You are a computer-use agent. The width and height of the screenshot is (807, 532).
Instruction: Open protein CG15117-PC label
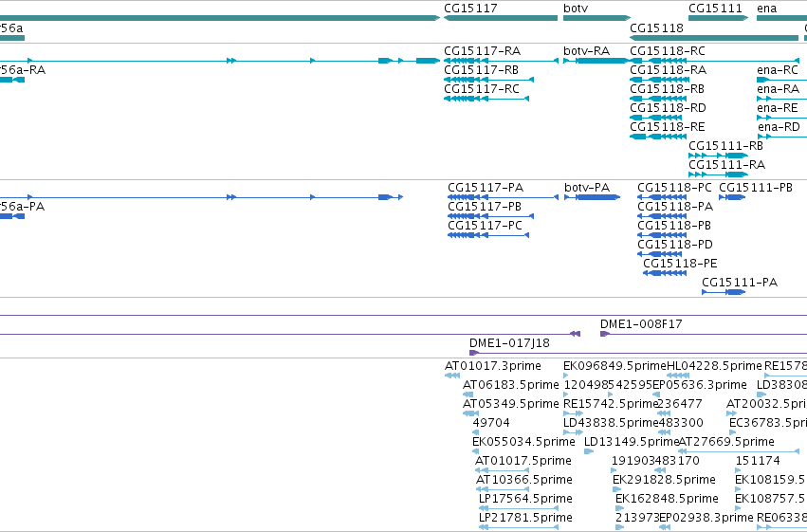[485, 226]
